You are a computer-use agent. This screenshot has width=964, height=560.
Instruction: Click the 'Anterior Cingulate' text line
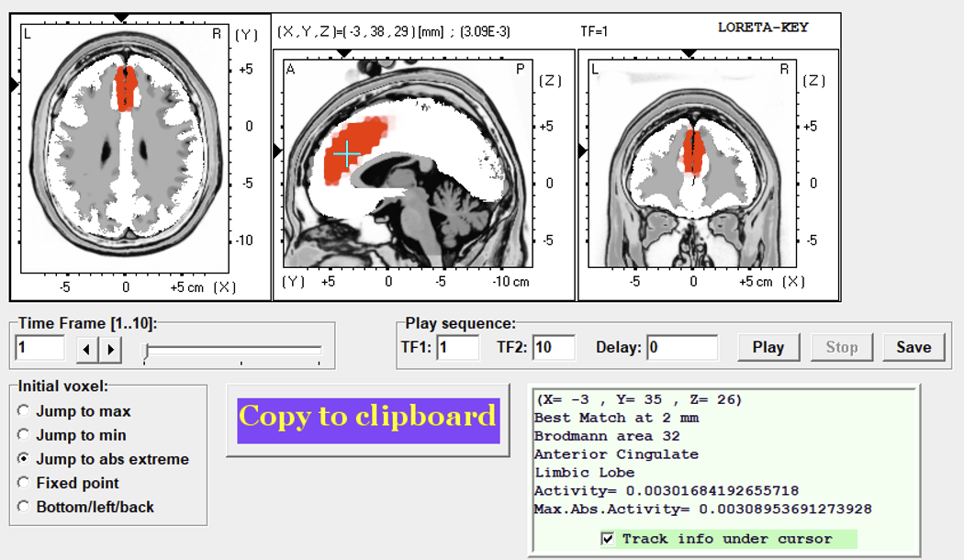coord(616,454)
